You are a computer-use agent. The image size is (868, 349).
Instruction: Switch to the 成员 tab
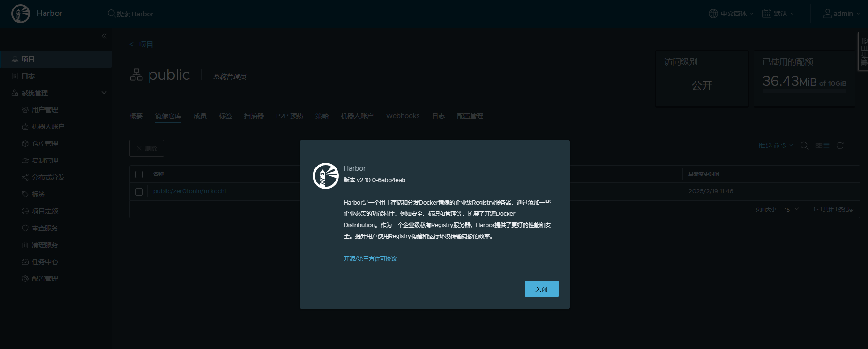pos(200,116)
